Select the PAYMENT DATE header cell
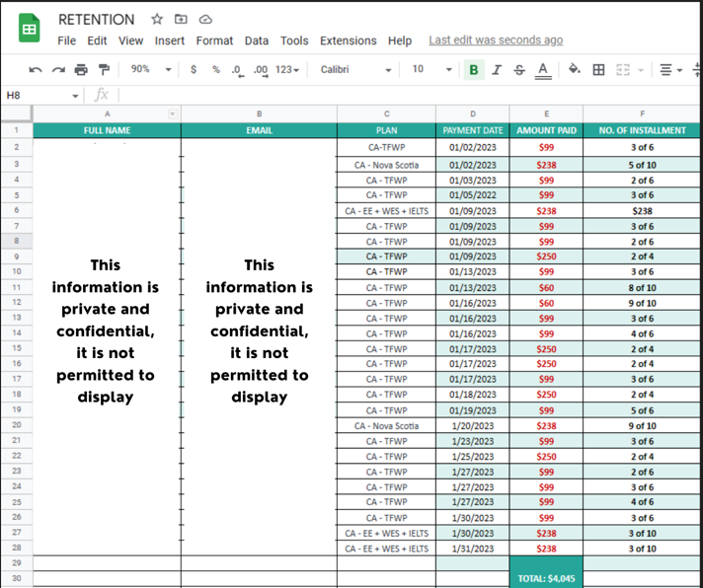 pos(473,130)
